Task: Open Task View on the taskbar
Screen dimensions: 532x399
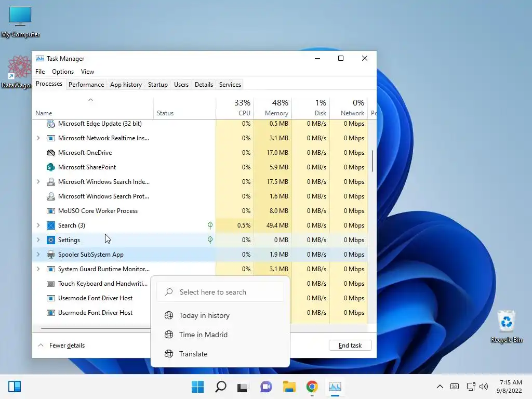Action: click(243, 387)
